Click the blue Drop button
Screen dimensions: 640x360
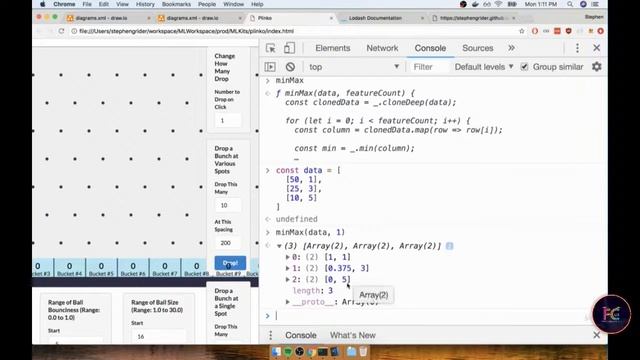pos(230,263)
